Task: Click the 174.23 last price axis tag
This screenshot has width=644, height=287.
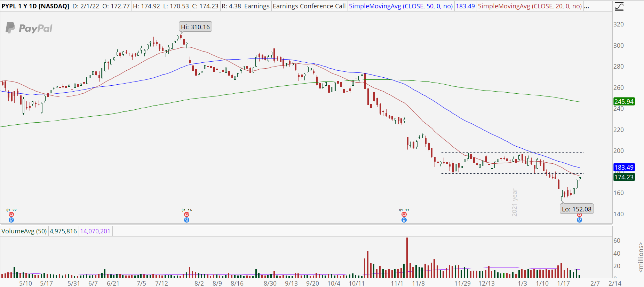Action: point(624,177)
